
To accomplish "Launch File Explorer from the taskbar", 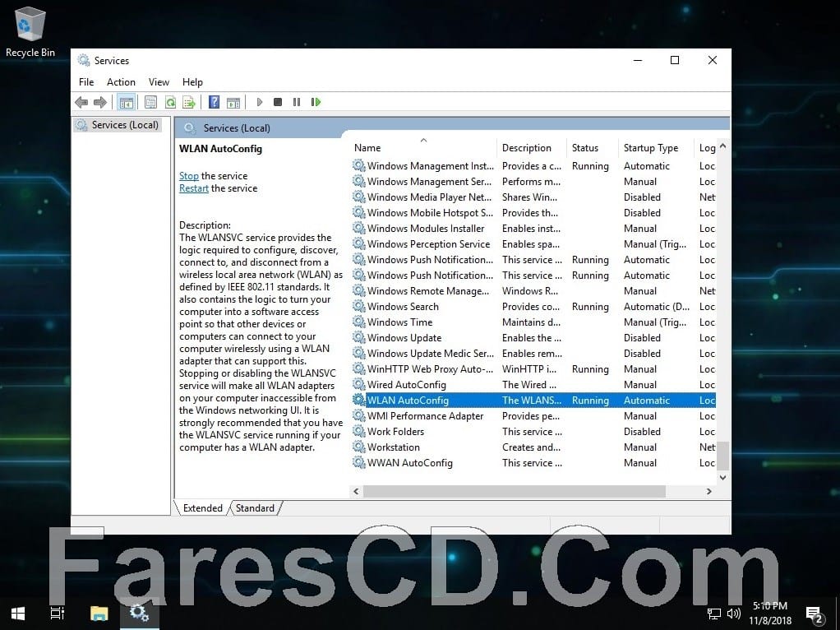I will pos(99,613).
